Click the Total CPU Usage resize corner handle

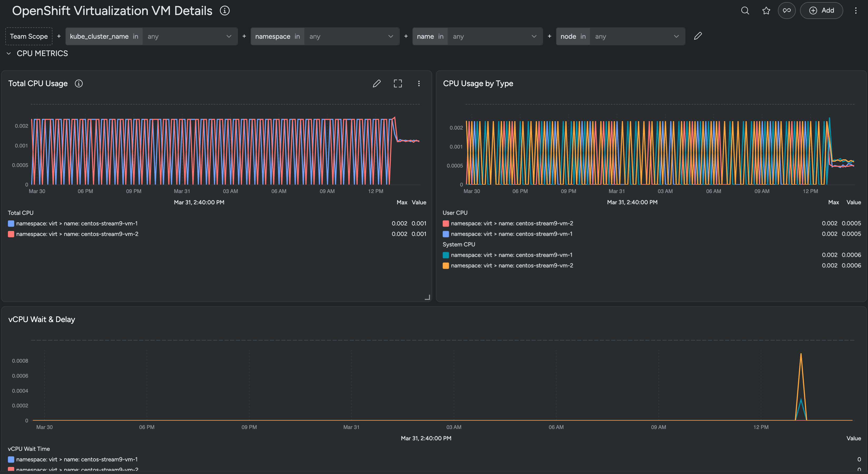(x=427, y=297)
